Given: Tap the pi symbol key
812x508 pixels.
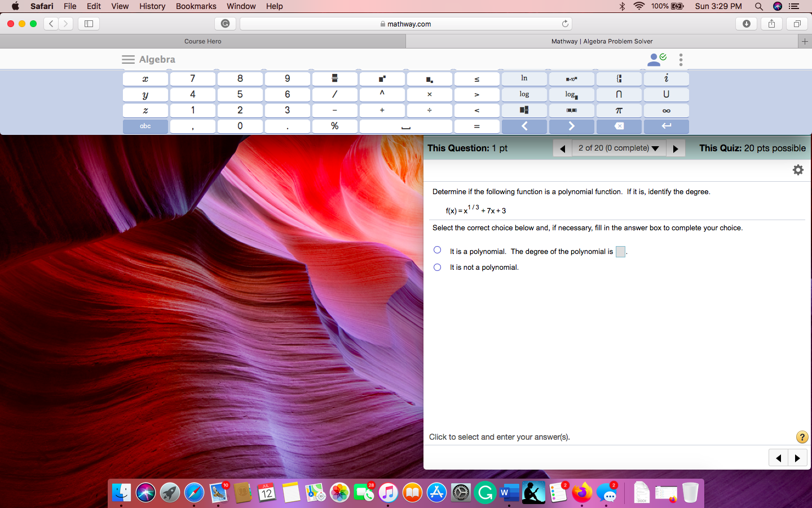Looking at the screenshot, I should click(x=619, y=110).
